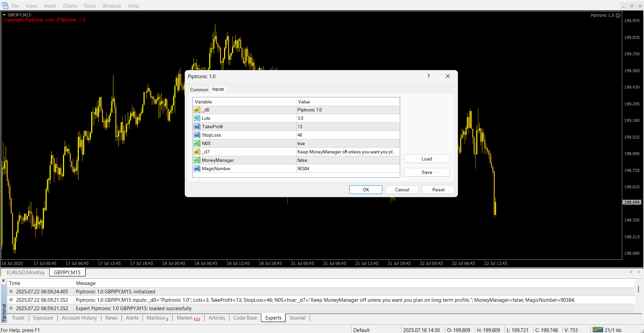The height and width of the screenshot is (333, 644).
Task: Close the Piptronic 1.0 dialog
Action: click(448, 76)
